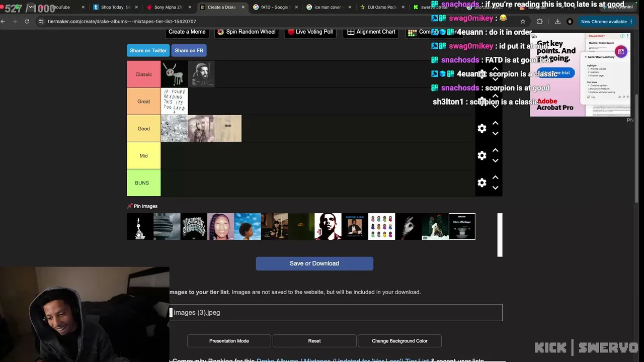Viewport: 644px width, 362px height.
Task: Reset the tier list
Action: coord(314,341)
